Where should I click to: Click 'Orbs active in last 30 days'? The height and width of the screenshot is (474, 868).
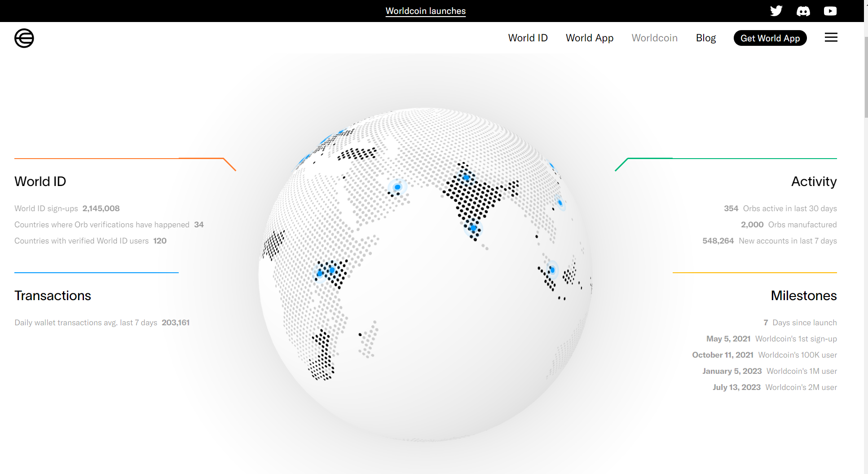790,208
